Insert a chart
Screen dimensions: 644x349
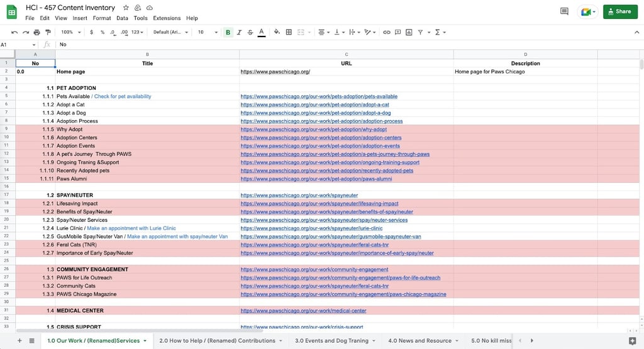(409, 32)
